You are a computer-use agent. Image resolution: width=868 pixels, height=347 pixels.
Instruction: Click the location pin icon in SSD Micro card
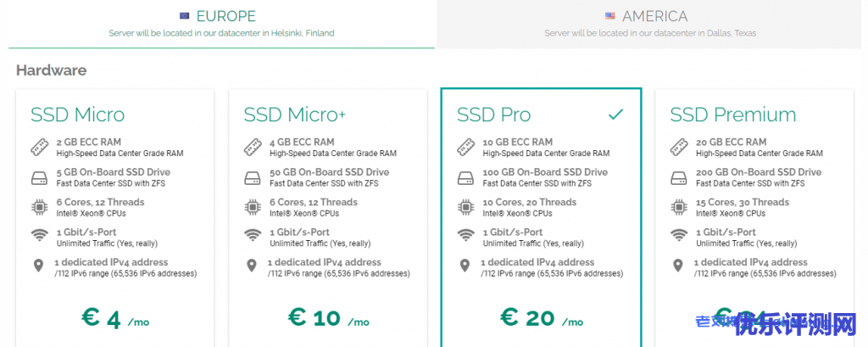coord(39,266)
